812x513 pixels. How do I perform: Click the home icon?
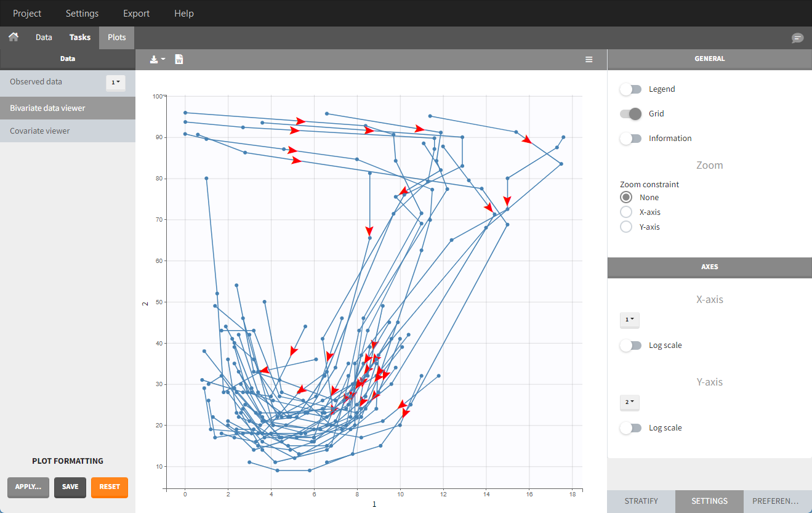tap(13, 37)
